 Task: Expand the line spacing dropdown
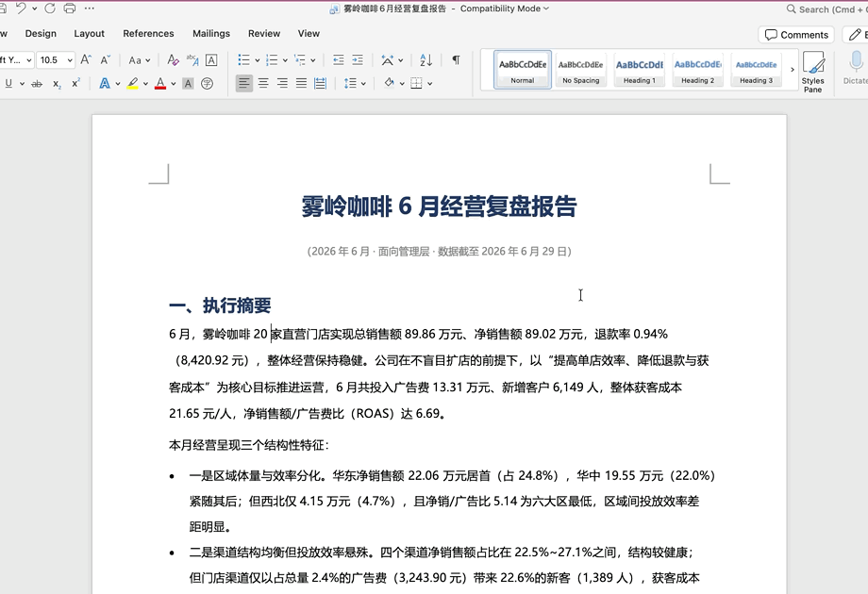pos(363,84)
